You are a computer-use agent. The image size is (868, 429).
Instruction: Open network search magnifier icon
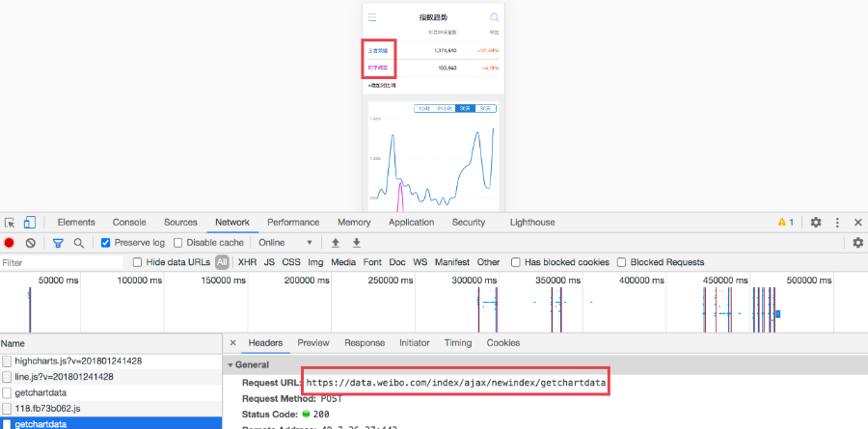click(79, 243)
